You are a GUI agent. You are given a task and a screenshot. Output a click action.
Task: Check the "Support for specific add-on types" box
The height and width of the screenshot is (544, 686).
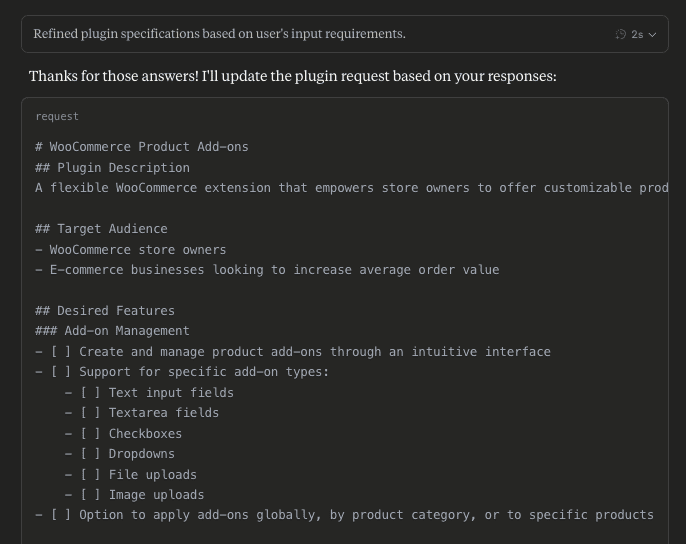[61, 372]
